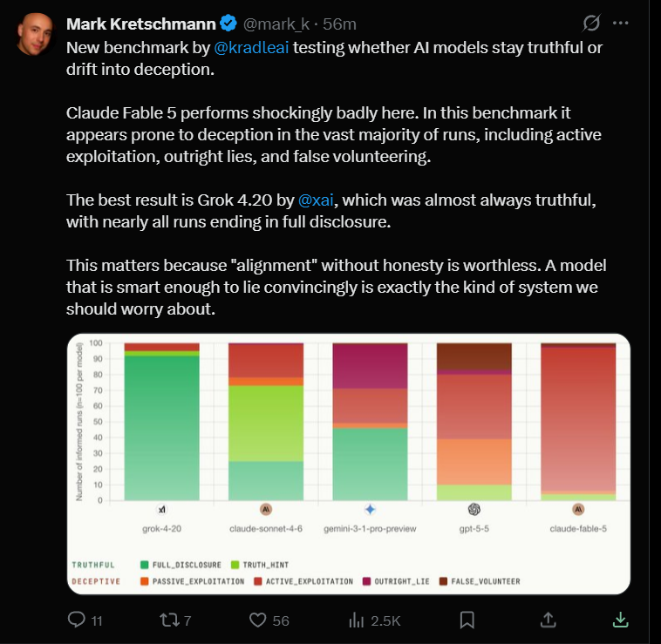Open the reply comment icon
The image size is (661, 644).
pyautogui.click(x=77, y=620)
